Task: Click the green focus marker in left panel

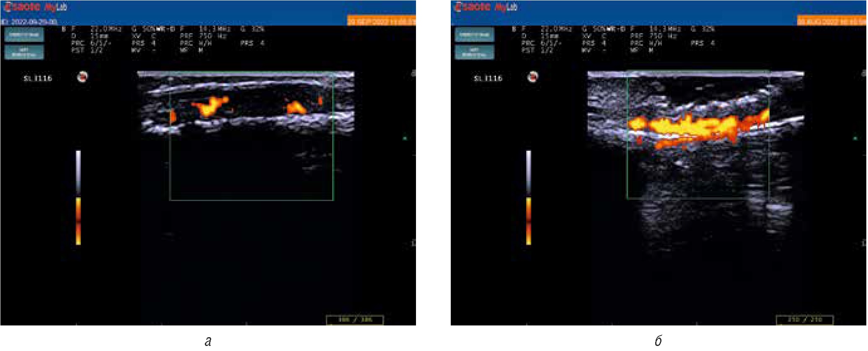Action: click(x=405, y=138)
